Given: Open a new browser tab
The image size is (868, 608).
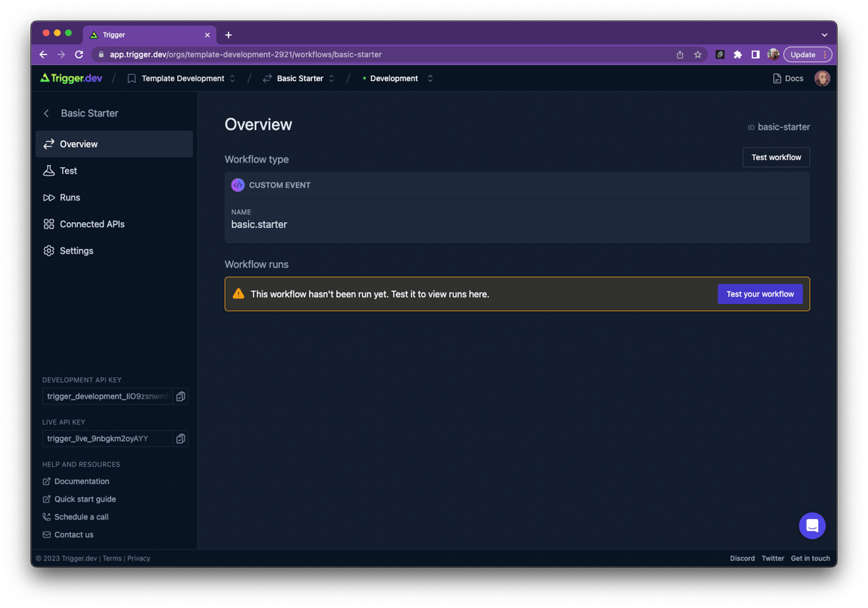Looking at the screenshot, I should coord(229,35).
